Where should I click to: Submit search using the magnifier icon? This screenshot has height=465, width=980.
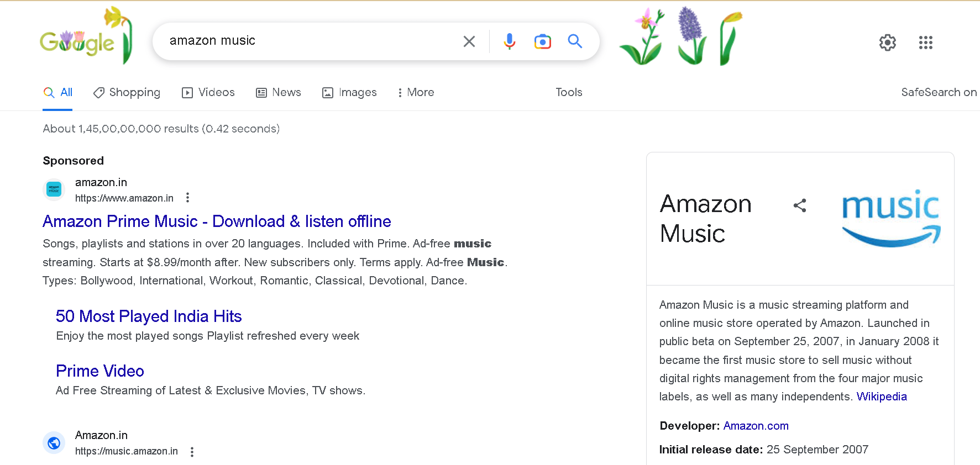(x=575, y=41)
